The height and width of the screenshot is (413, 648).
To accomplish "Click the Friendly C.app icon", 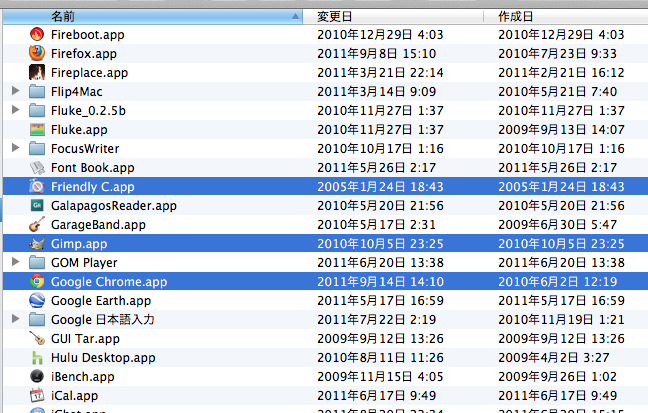I will (37, 186).
